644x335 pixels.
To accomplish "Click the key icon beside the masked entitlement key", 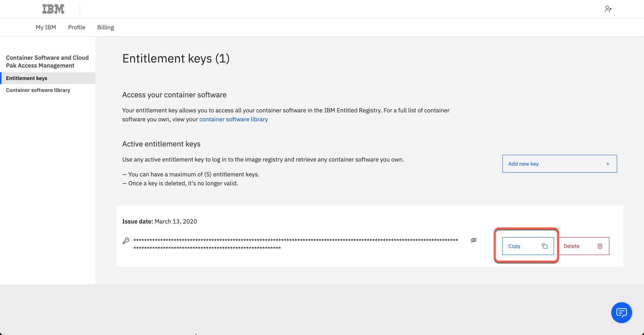I will [126, 240].
